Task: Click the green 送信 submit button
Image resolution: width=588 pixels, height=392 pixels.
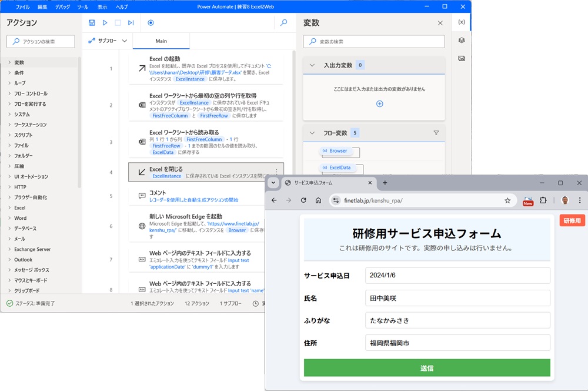Action: 427,368
